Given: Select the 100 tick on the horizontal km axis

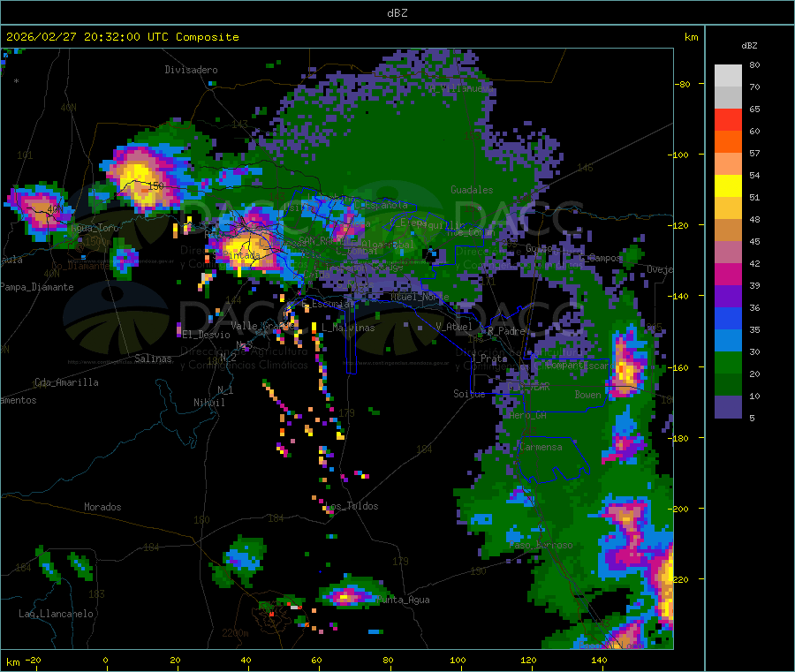Looking at the screenshot, I should point(458,660).
